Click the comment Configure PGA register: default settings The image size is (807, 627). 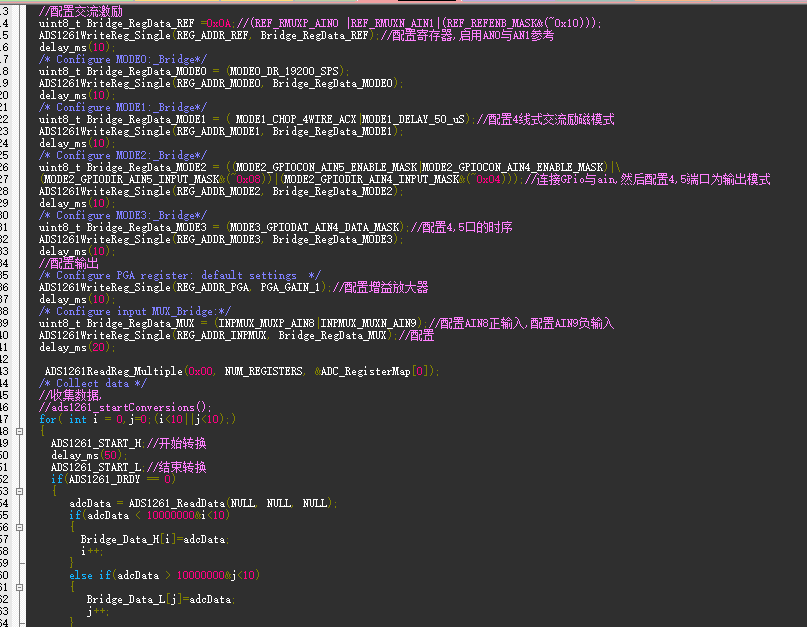coord(180,275)
